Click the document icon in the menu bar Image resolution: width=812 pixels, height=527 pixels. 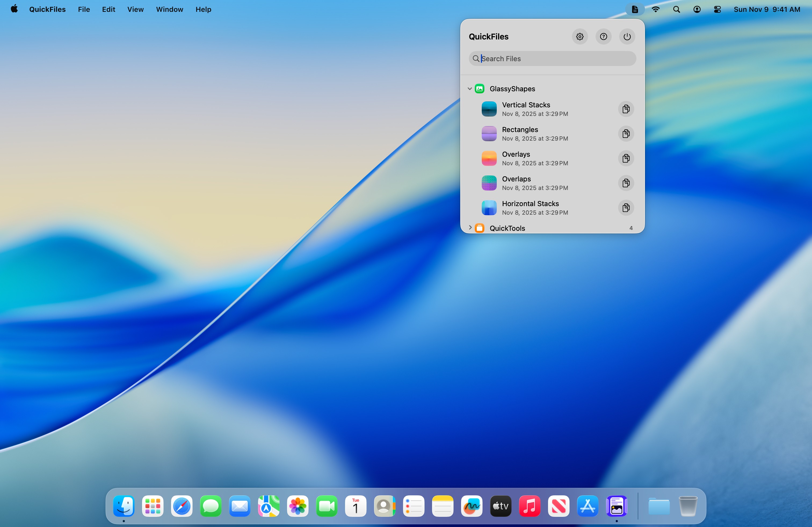(635, 9)
